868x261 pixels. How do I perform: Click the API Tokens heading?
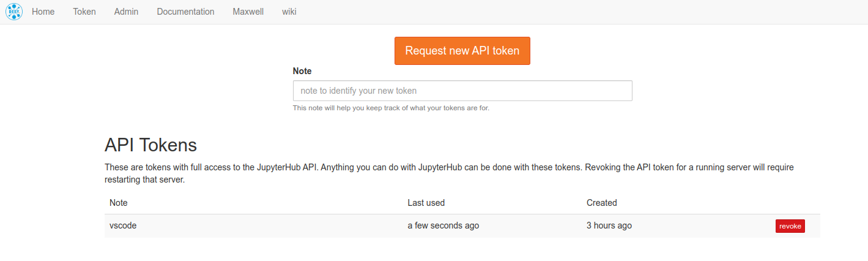[x=150, y=145]
